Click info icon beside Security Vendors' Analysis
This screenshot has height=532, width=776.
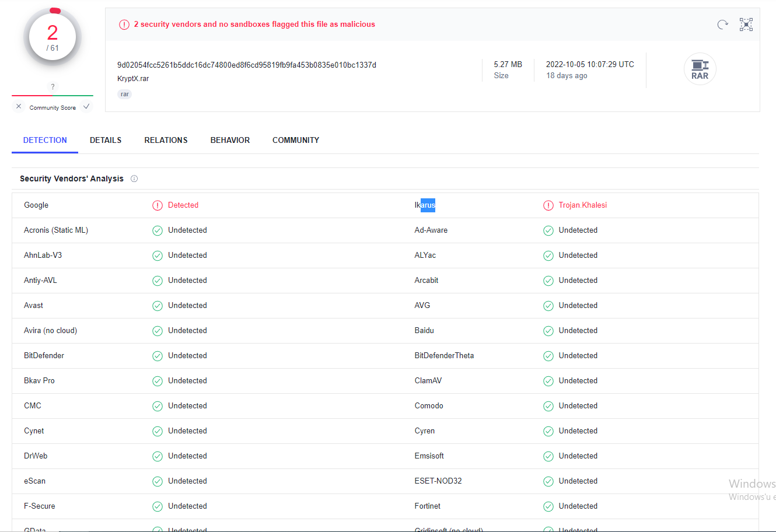tap(134, 178)
